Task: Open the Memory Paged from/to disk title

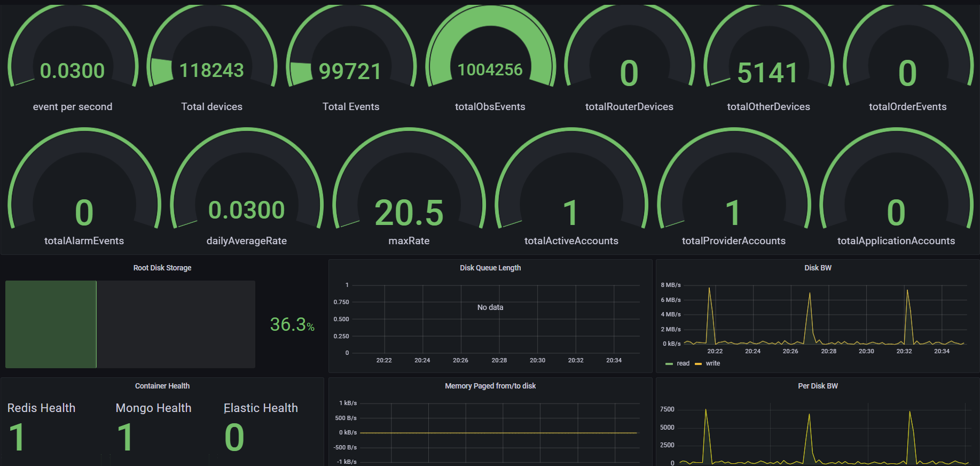Action: point(490,386)
